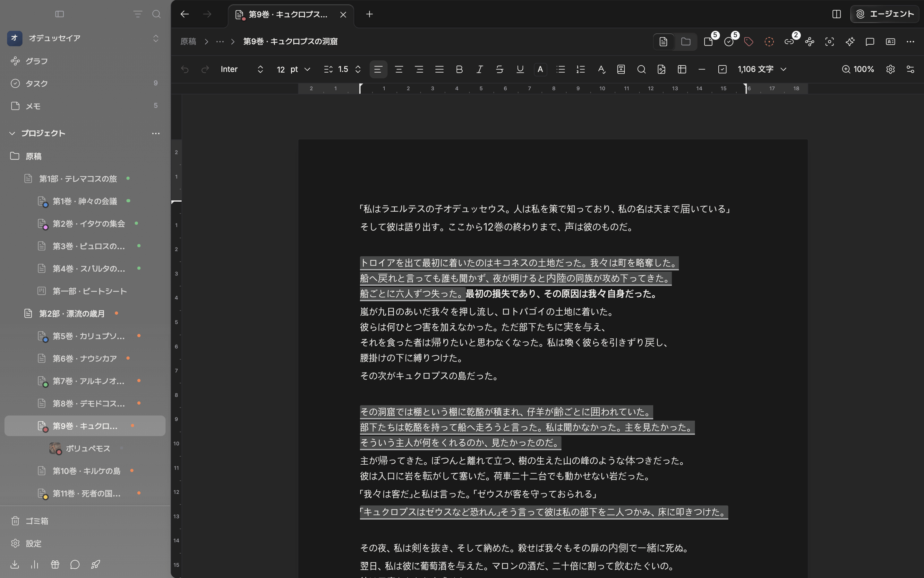Open the Inter font dropdown
Viewport: 924px width, 578px height.
(242, 69)
